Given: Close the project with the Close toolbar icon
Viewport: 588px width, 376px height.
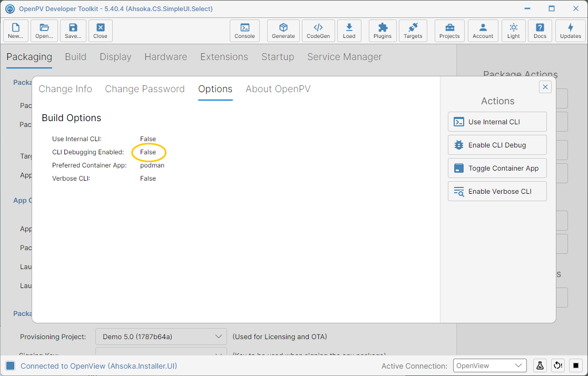Looking at the screenshot, I should tap(100, 31).
